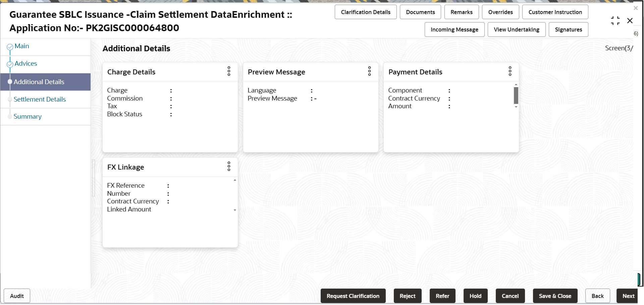Viewport: 644px width, 305px height.
Task: Click the left panel splitter handle
Action: (x=94, y=178)
